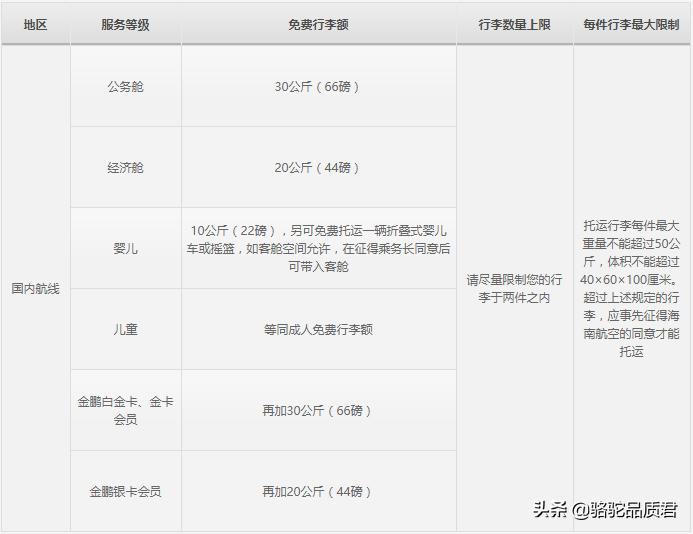Image resolution: width=693 pixels, height=534 pixels.
Task: Select the 经济舱 service class cell
Action: (126, 168)
